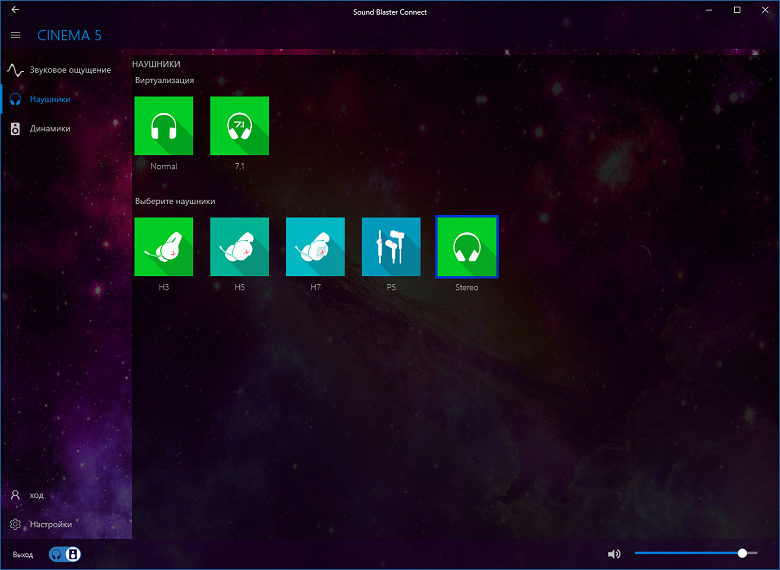Select the 7.1 virtualization tile

click(x=239, y=126)
